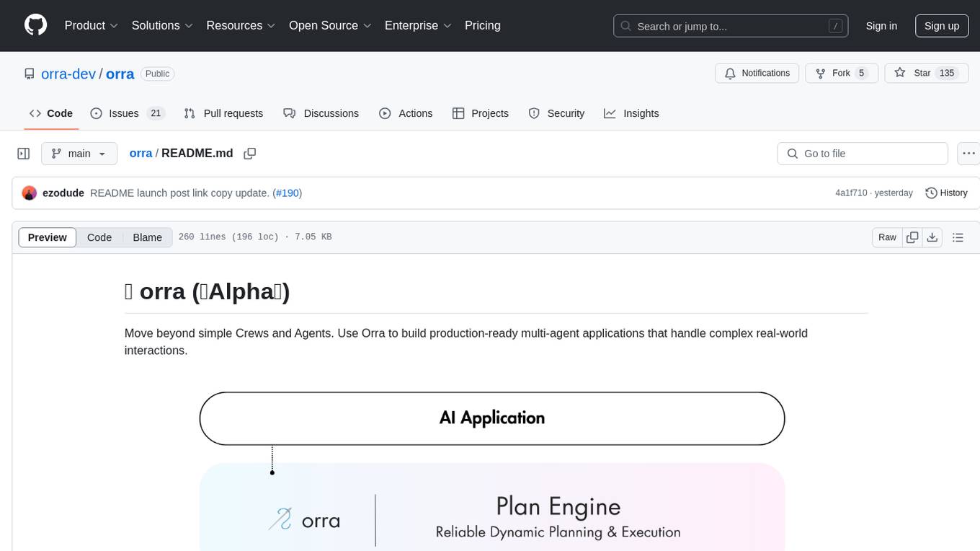
Task: Go to orra root in breadcrumb
Action: (x=141, y=153)
